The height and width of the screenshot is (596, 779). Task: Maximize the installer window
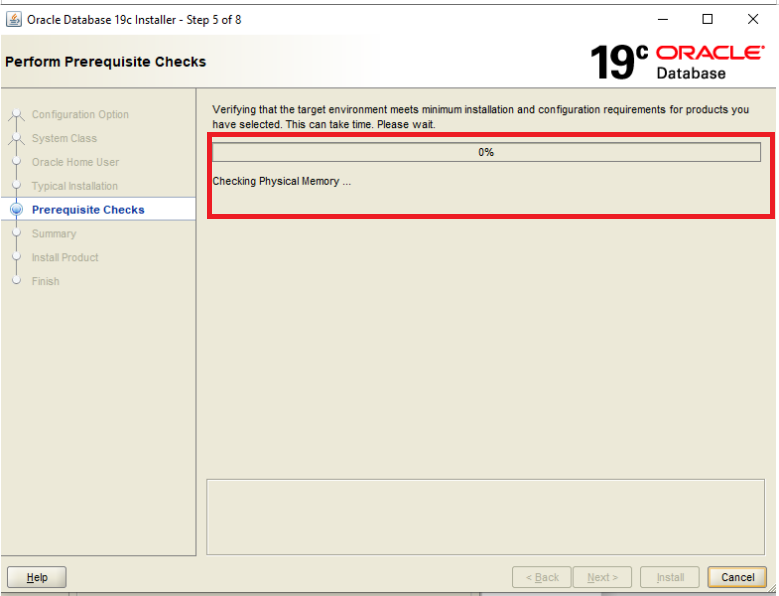(707, 19)
